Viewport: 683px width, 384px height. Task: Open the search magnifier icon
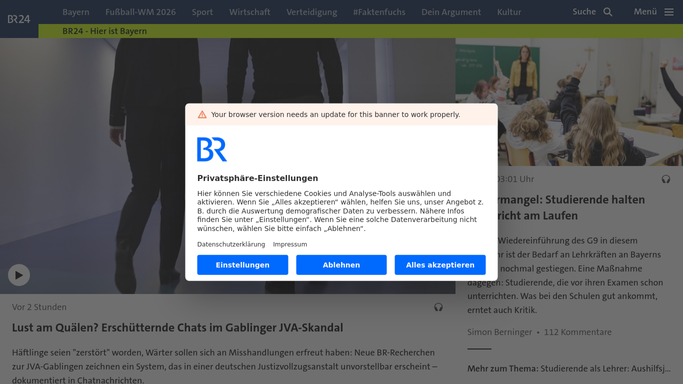click(608, 12)
